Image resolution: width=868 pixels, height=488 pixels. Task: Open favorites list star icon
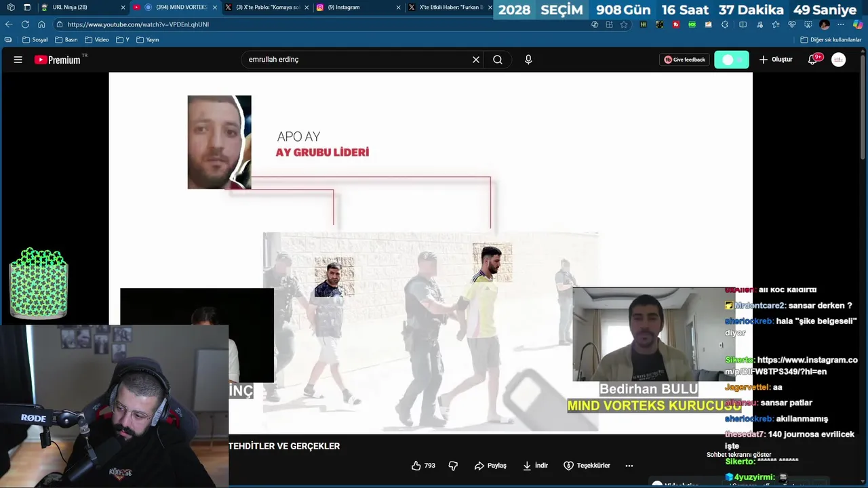pos(776,24)
